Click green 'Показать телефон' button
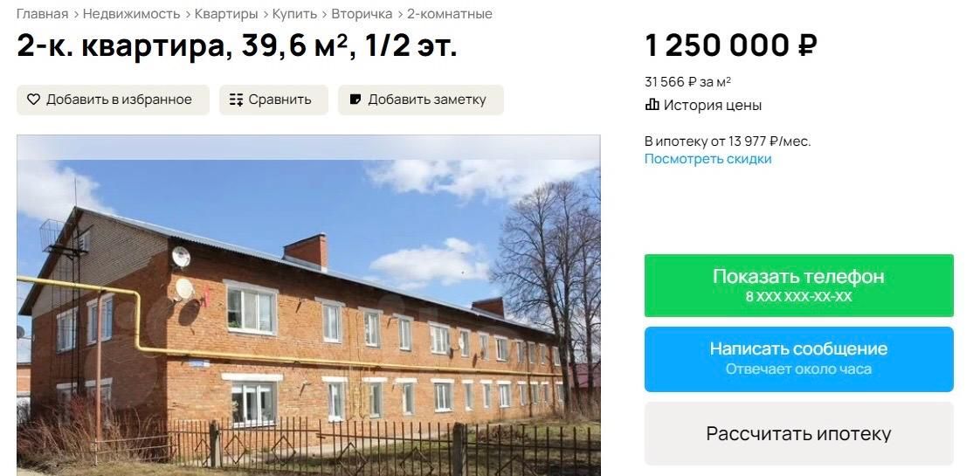 798,286
